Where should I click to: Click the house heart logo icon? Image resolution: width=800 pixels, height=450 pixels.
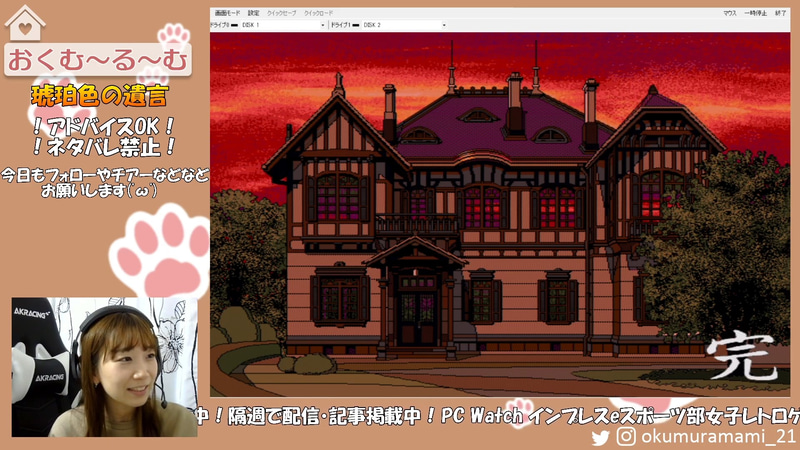coord(25,23)
